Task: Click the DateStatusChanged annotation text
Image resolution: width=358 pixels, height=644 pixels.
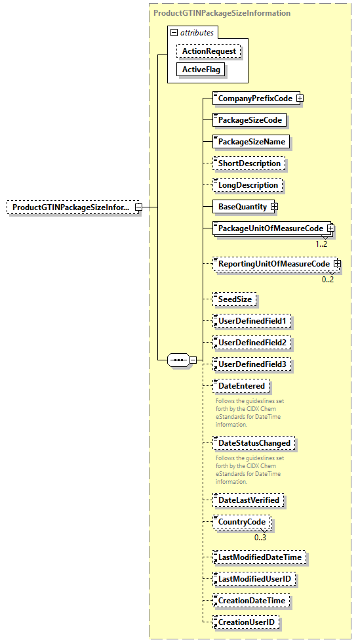Action: [250, 470]
